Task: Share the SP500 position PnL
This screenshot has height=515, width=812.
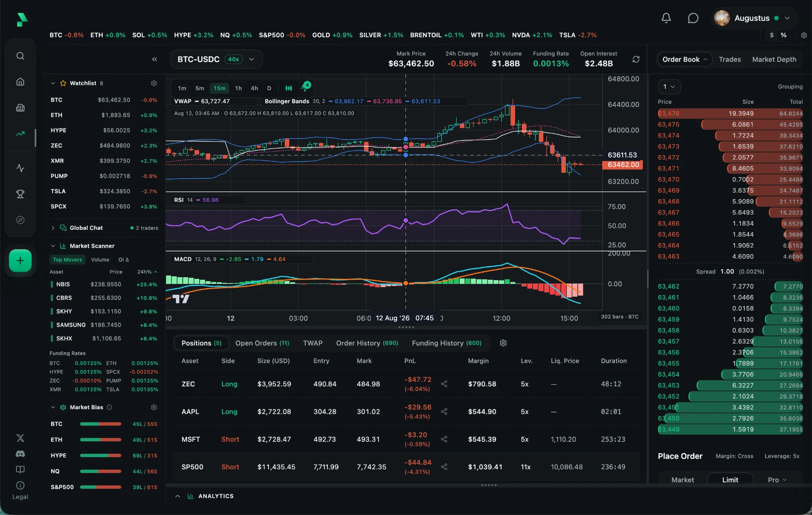Action: tap(444, 467)
